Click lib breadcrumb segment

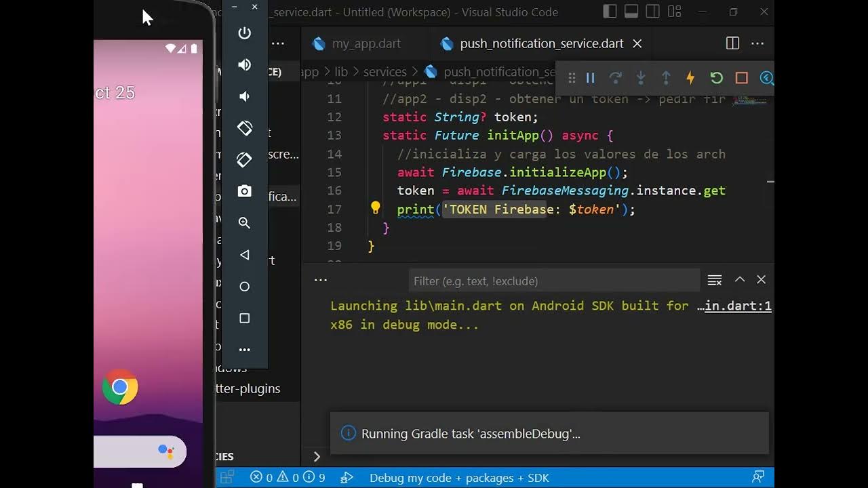(x=341, y=72)
